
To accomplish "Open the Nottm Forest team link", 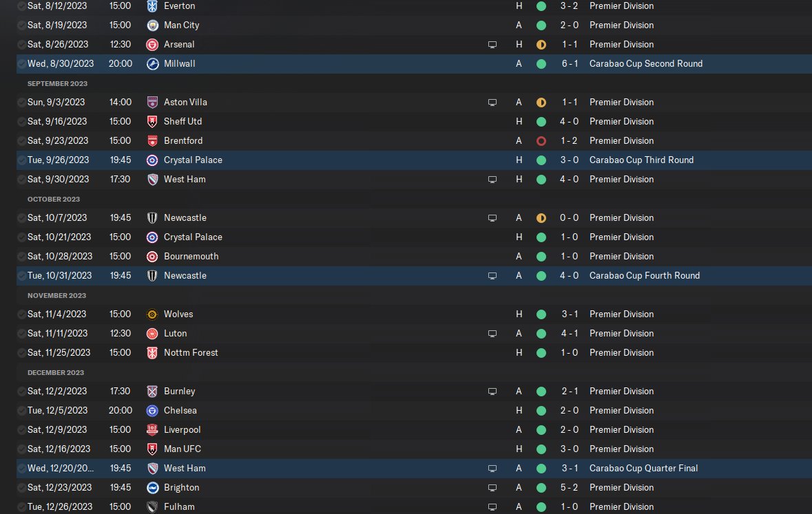I will click(191, 352).
